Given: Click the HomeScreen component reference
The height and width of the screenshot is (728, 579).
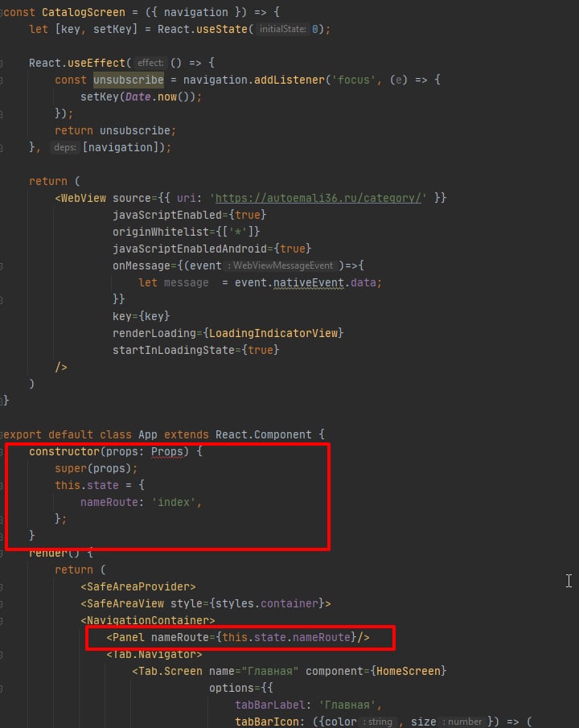Looking at the screenshot, I should click(409, 672).
